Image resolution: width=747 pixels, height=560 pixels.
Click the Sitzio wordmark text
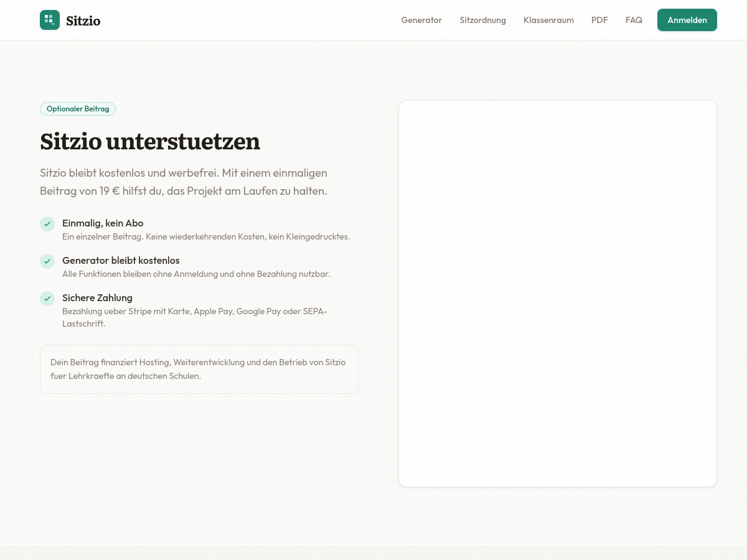coord(83,20)
